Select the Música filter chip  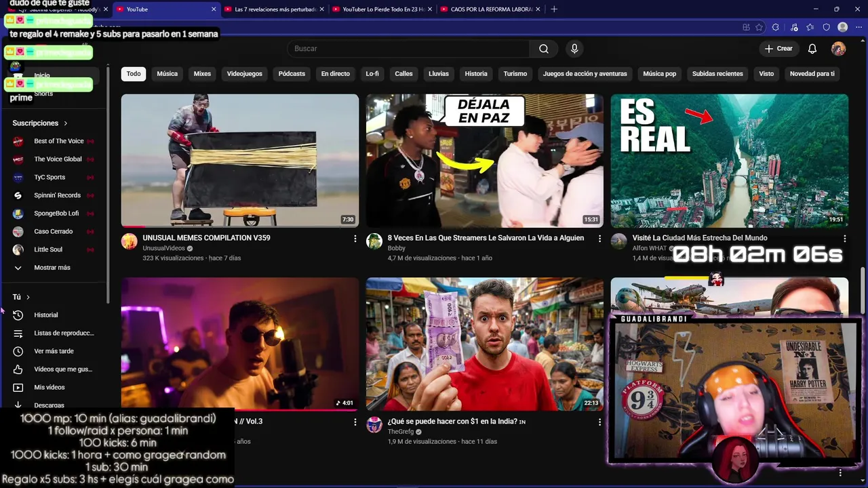(167, 74)
